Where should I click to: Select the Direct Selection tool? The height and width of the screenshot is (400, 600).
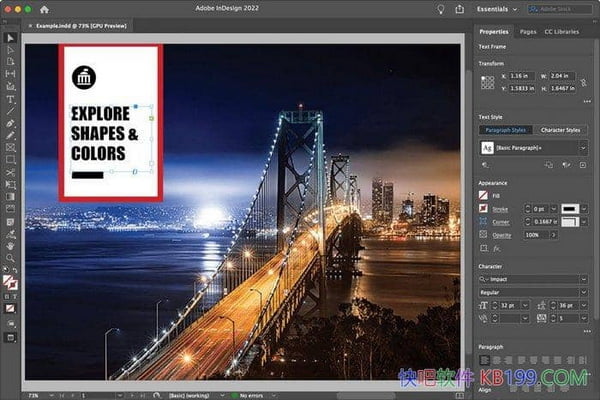click(x=10, y=49)
